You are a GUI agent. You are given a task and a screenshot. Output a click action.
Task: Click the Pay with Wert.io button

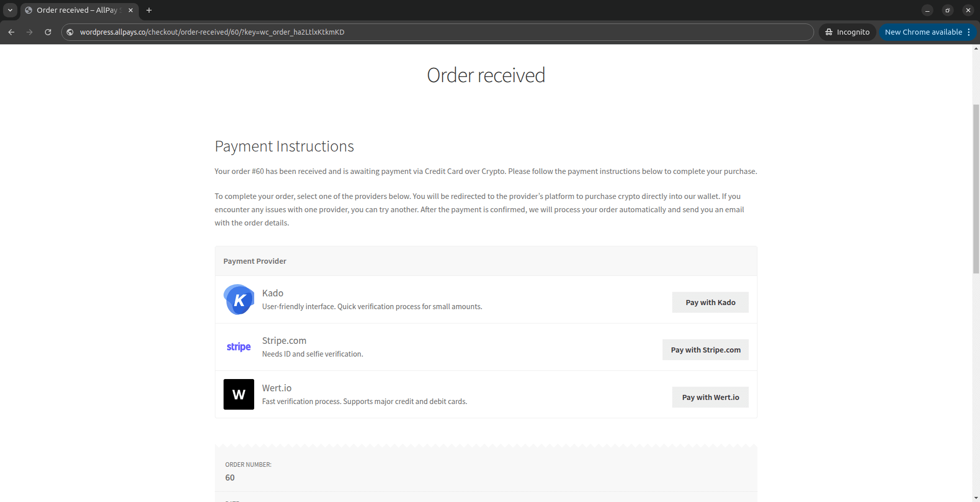pyautogui.click(x=710, y=397)
